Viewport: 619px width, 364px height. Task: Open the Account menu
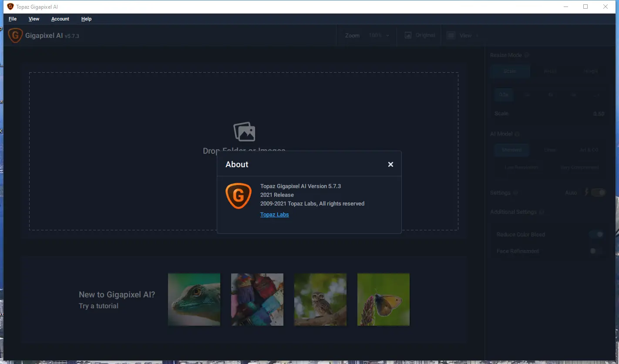pos(60,19)
